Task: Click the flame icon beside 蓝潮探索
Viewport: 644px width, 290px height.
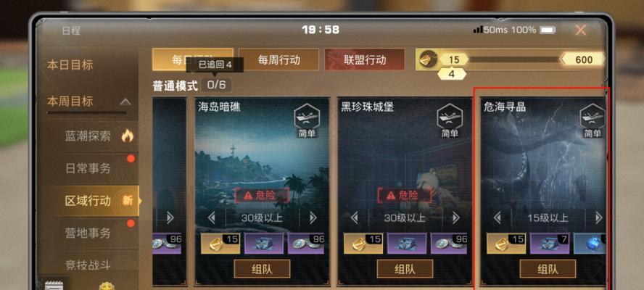Action: point(128,135)
